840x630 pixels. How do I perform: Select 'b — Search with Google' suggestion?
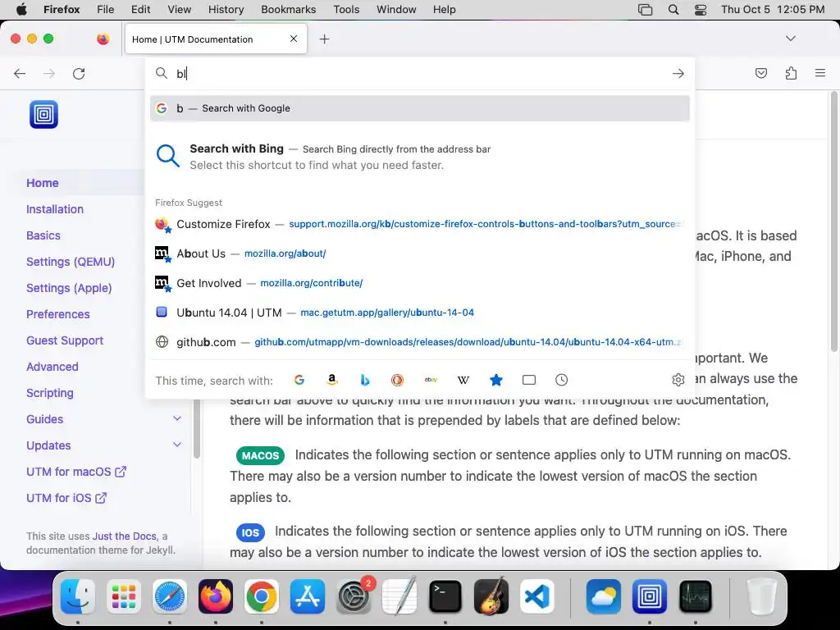pos(419,108)
